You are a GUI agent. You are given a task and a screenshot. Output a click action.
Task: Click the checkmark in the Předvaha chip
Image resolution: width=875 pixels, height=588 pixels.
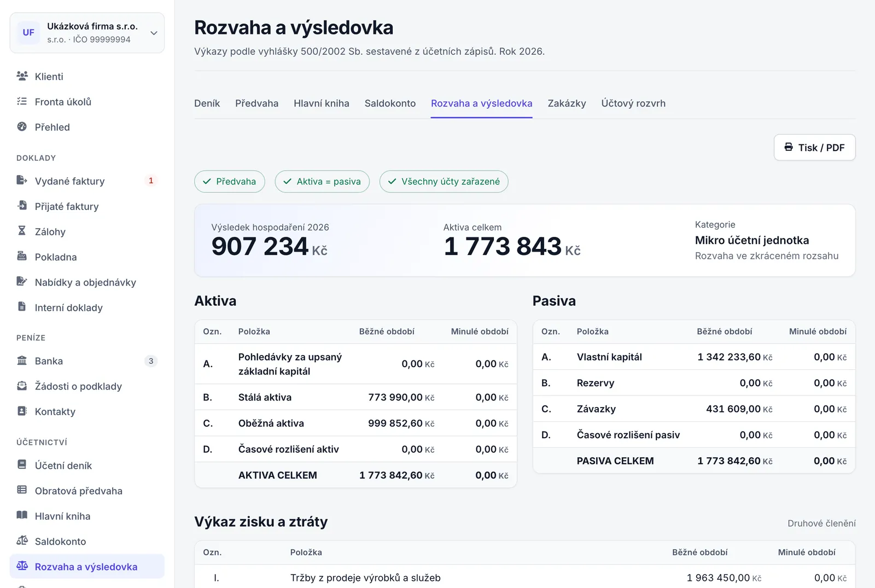[x=207, y=182]
